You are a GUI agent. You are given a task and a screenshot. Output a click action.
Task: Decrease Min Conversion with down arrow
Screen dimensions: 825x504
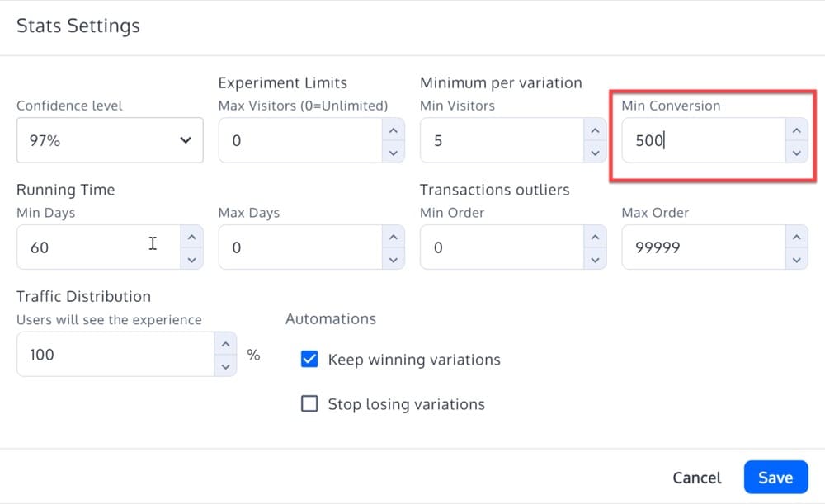[x=797, y=153]
